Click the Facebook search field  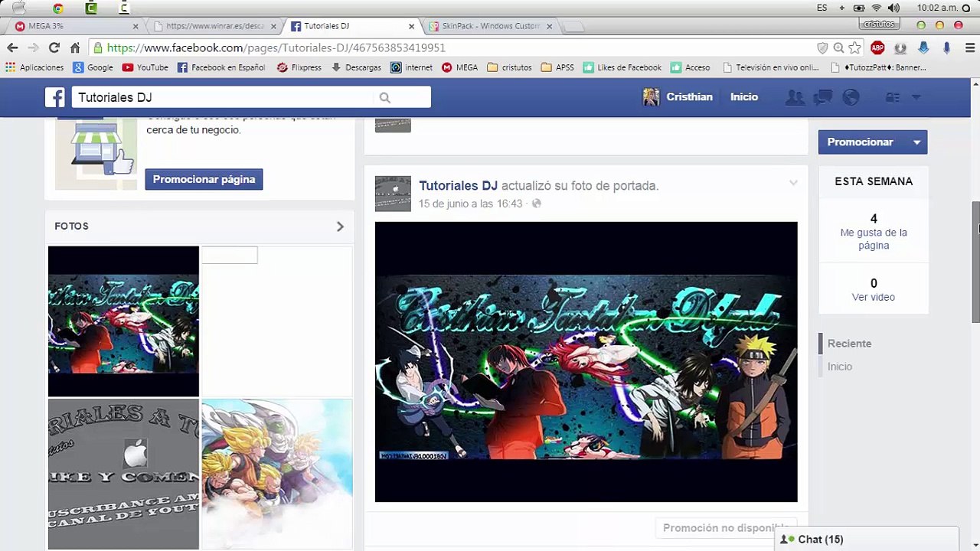[251, 97]
